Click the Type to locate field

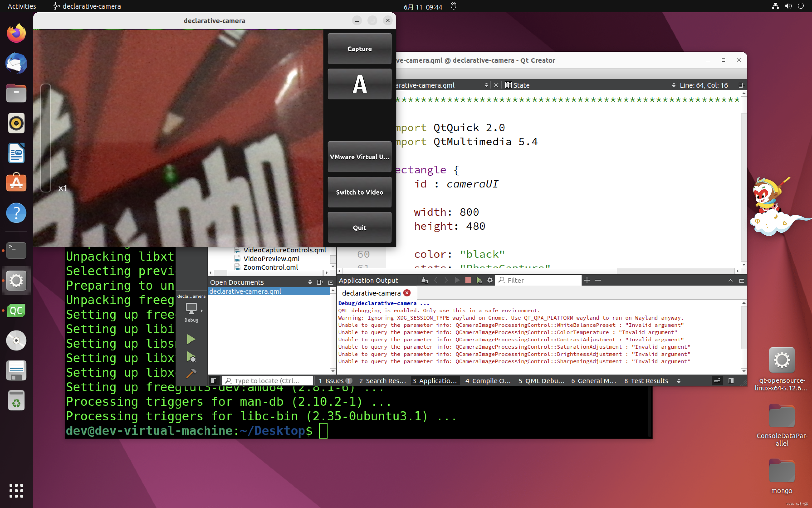pyautogui.click(x=267, y=381)
